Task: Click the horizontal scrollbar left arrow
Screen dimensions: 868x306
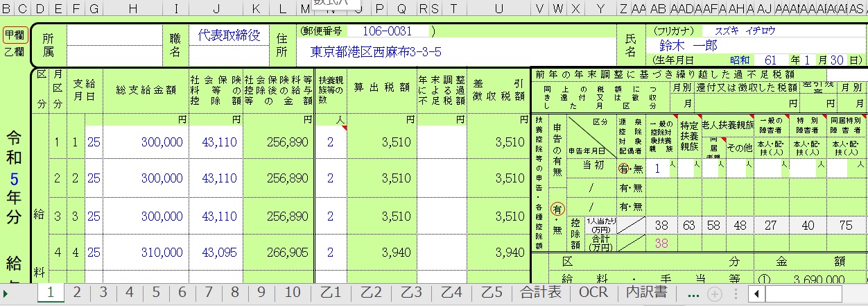Action: pos(755,294)
